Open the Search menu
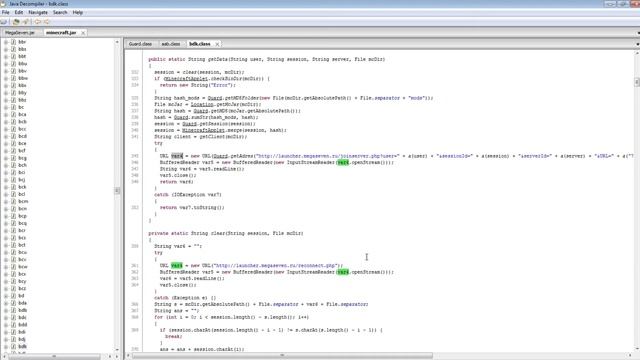The image size is (640, 360). (x=60, y=13)
